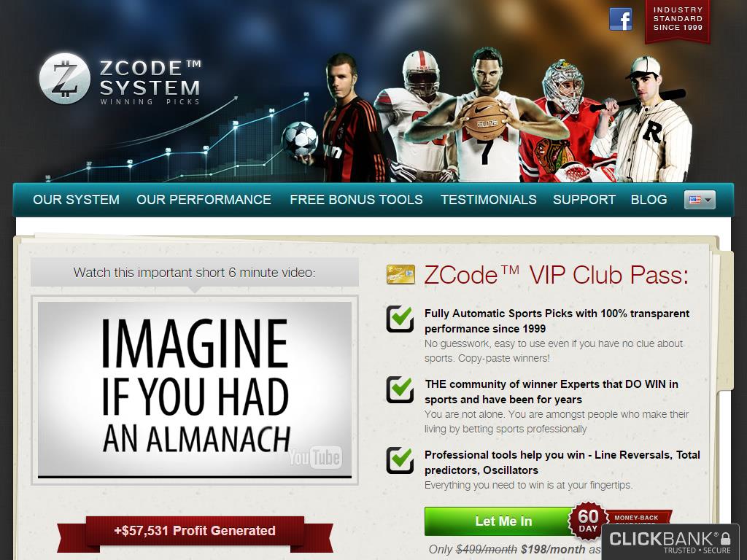Open the Blog link
Image resolution: width=747 pixels, height=560 pixels.
pos(649,200)
